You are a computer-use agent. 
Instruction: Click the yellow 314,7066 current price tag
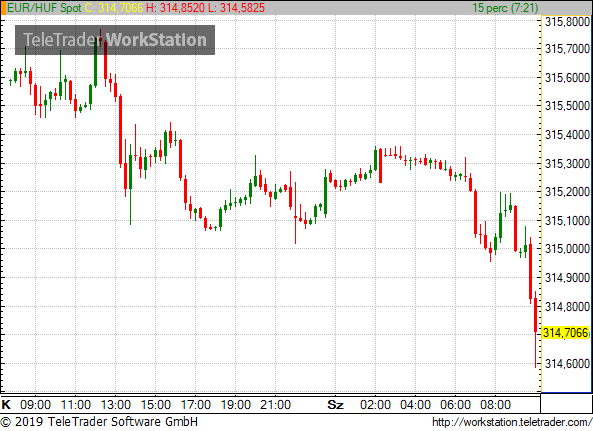point(566,333)
